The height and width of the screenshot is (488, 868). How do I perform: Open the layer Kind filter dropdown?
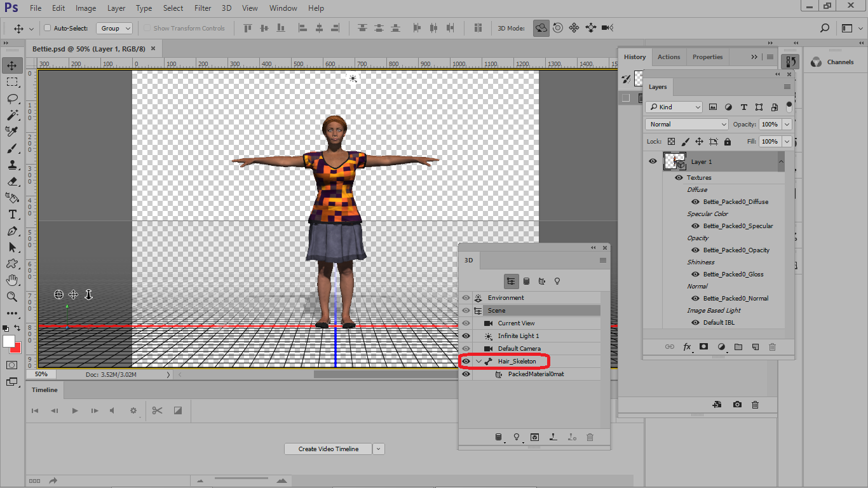pos(674,107)
